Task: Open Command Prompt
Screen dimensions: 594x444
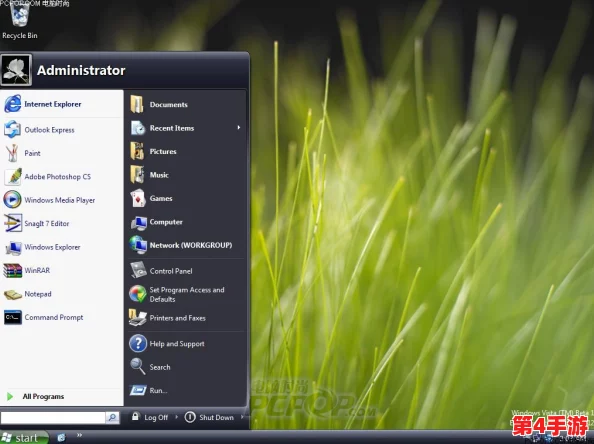Action: click(62, 317)
